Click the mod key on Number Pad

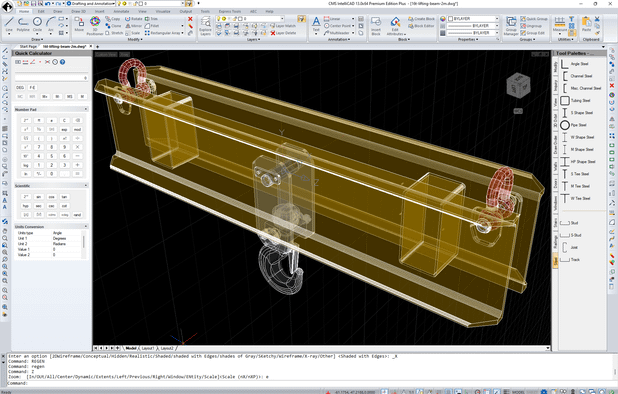pos(77,129)
